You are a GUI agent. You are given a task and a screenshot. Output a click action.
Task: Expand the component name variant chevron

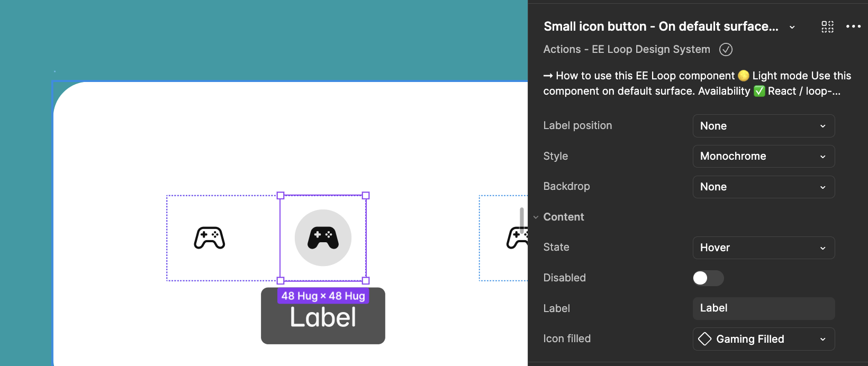click(792, 27)
